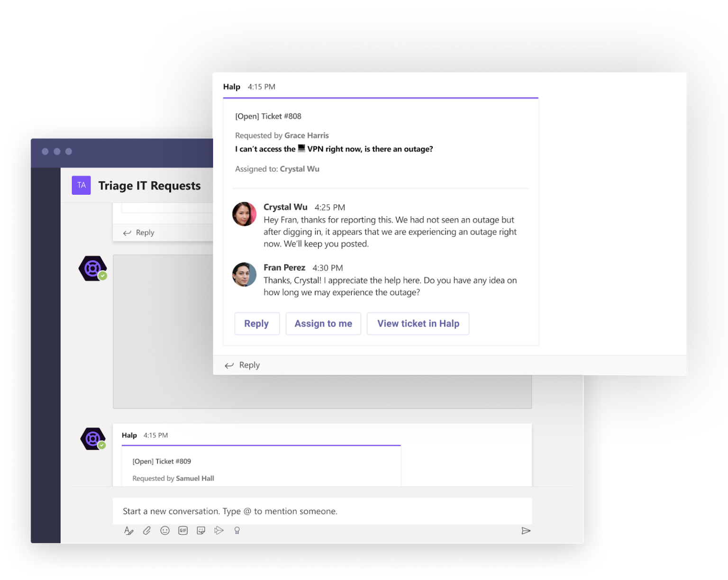Select "Assign to me" for Ticket #808
728x580 pixels.
(323, 324)
